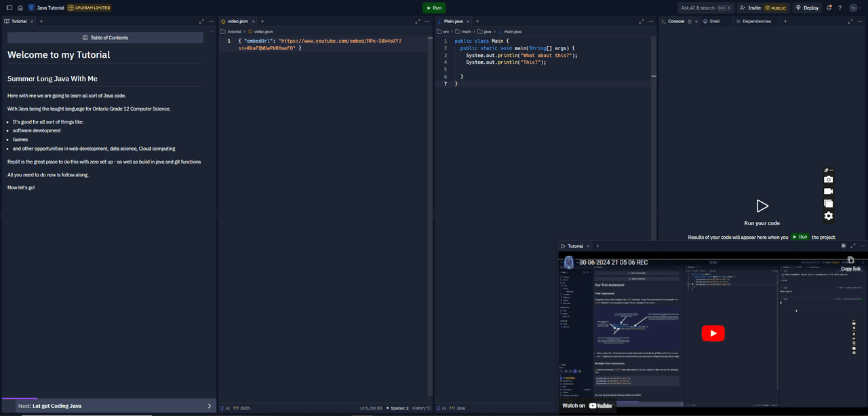Toggle the PUBLIC visibility badge
Viewport: 868px width, 416px height.
(x=775, y=8)
